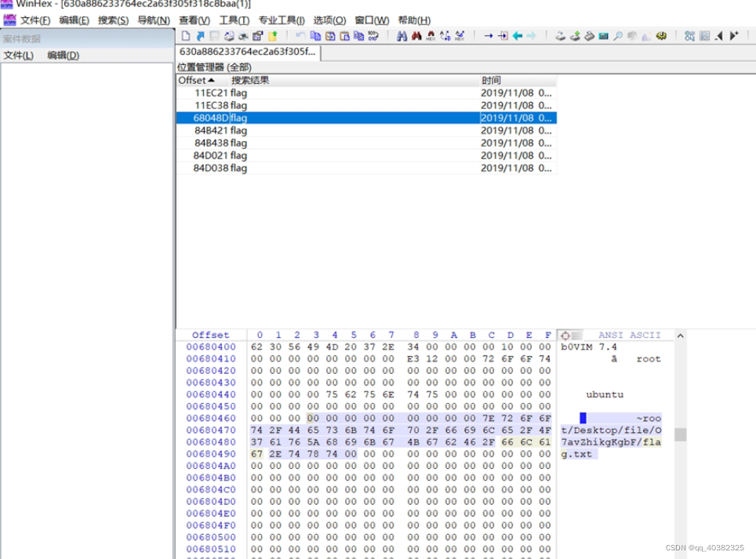Open the 编辑(E) menu
This screenshot has width=756, height=559.
tap(75, 20)
